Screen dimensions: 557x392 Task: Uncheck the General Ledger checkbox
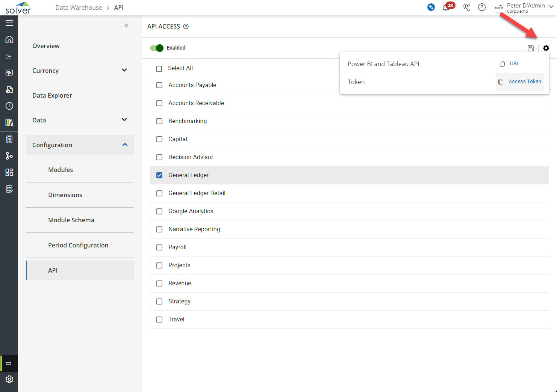pyautogui.click(x=159, y=175)
